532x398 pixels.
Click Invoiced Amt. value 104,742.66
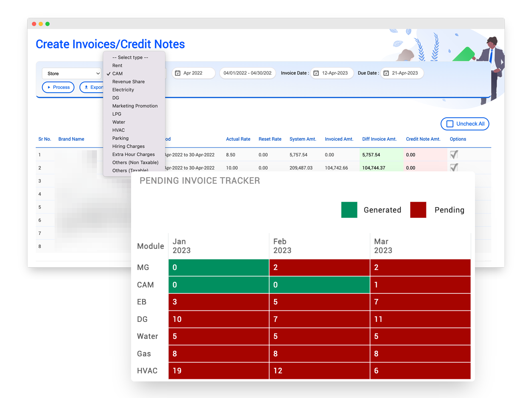point(336,168)
